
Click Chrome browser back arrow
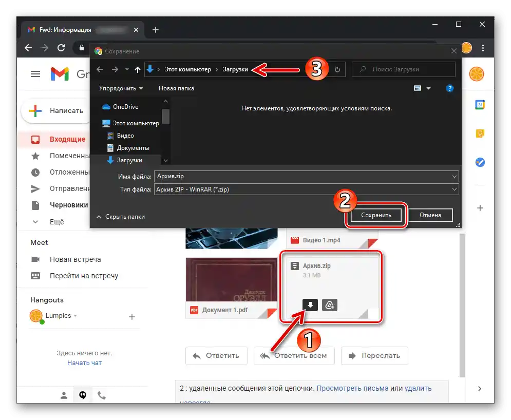(x=28, y=48)
